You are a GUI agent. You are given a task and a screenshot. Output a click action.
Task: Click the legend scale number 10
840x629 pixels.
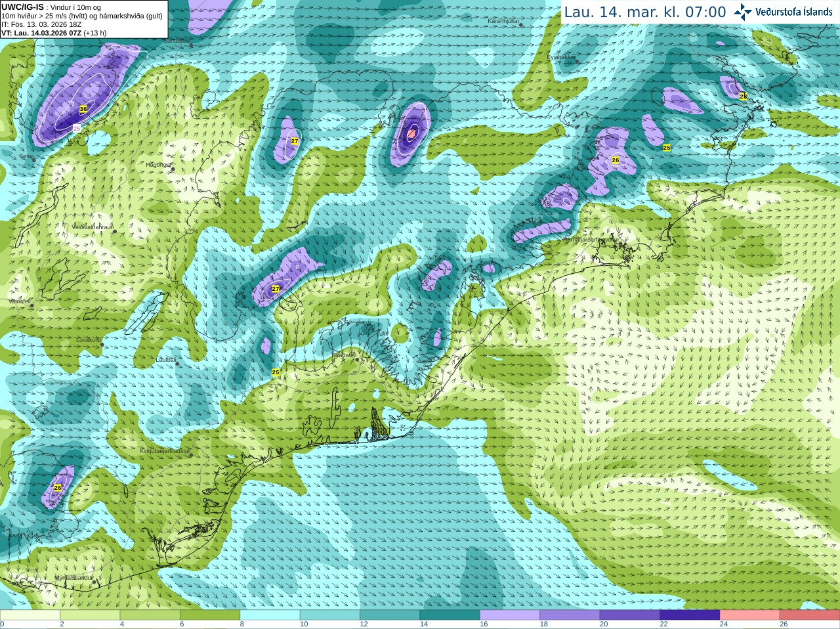pos(304,624)
